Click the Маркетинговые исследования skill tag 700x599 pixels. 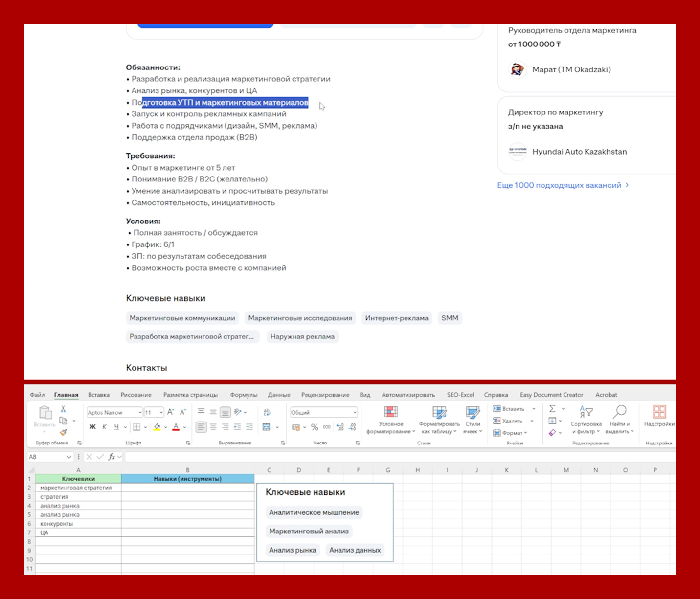coord(300,318)
